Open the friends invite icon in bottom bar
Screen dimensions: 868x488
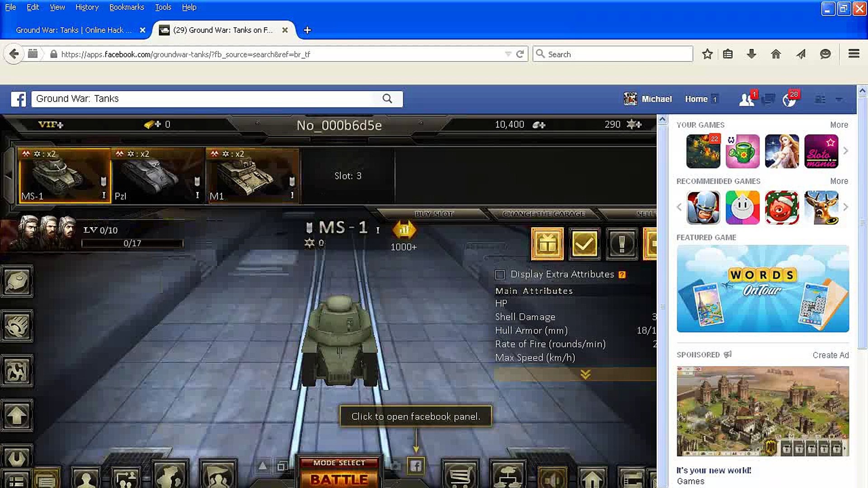click(x=127, y=478)
